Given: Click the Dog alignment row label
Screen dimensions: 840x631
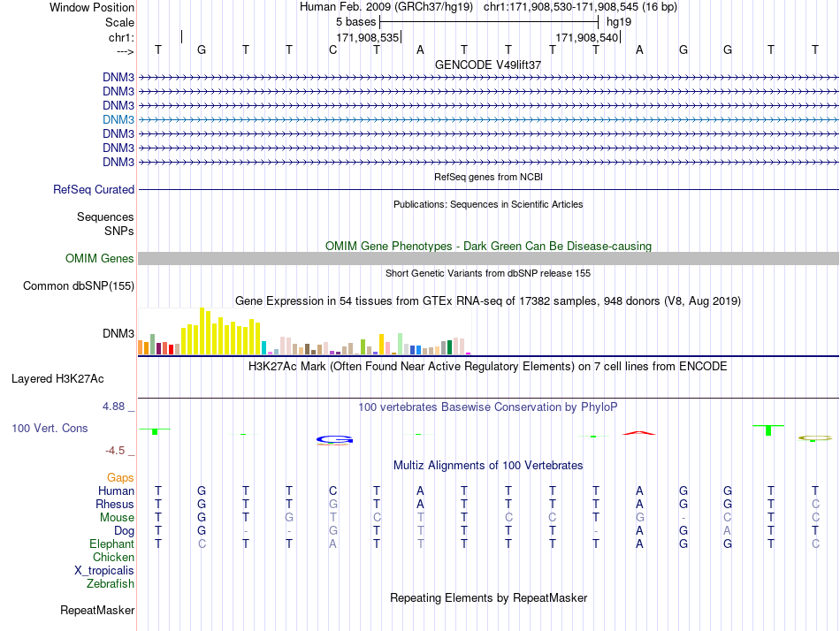Looking at the screenshot, I should 125,531.
